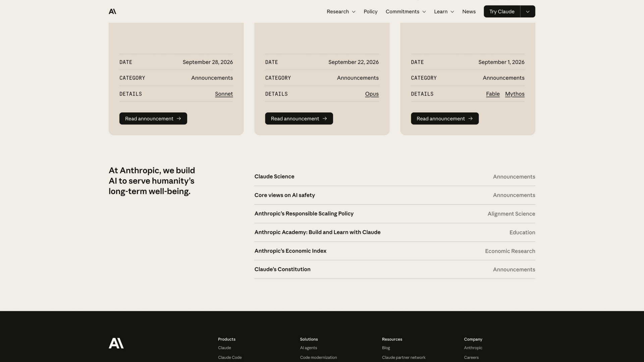Click Anthropic under the Company column
Viewport: 644px width, 362px height.
tap(473, 348)
